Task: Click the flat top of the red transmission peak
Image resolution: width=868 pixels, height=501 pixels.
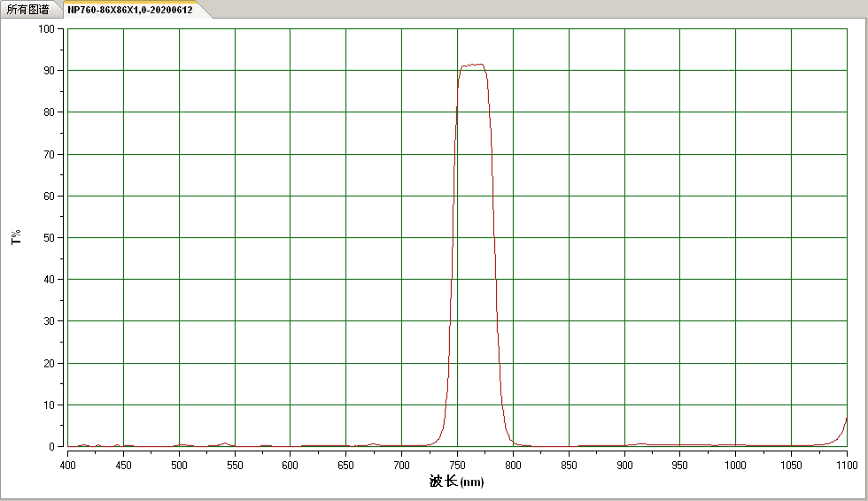Action: (x=472, y=66)
